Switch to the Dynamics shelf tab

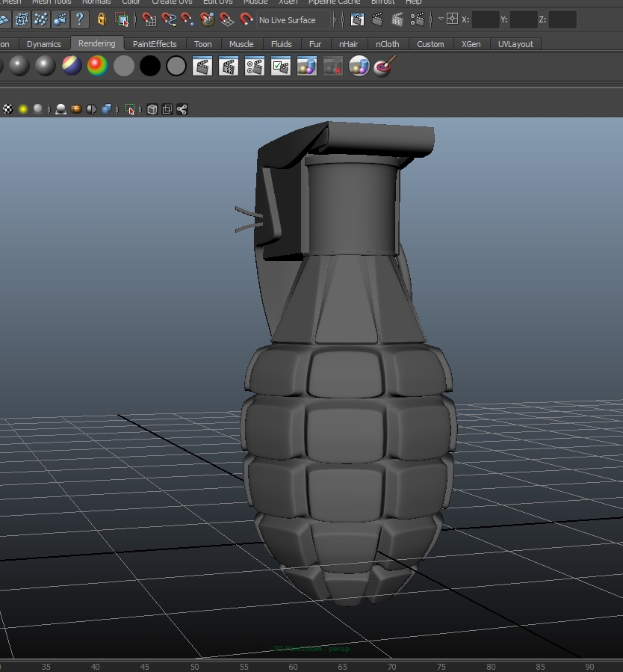coord(43,44)
